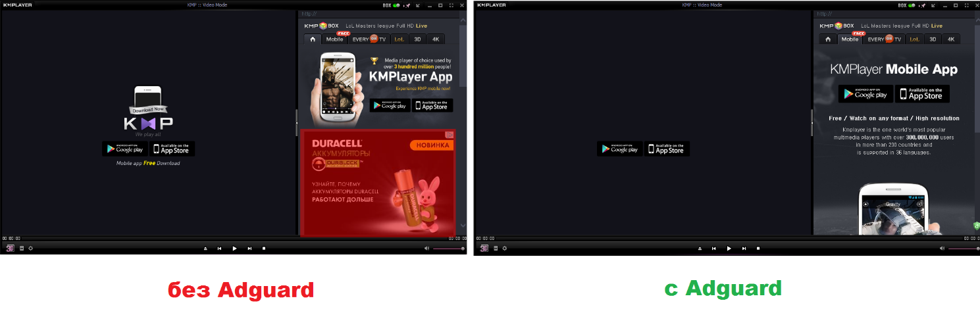Skip to next track in right player
The image size is (980, 313).
[744, 249]
